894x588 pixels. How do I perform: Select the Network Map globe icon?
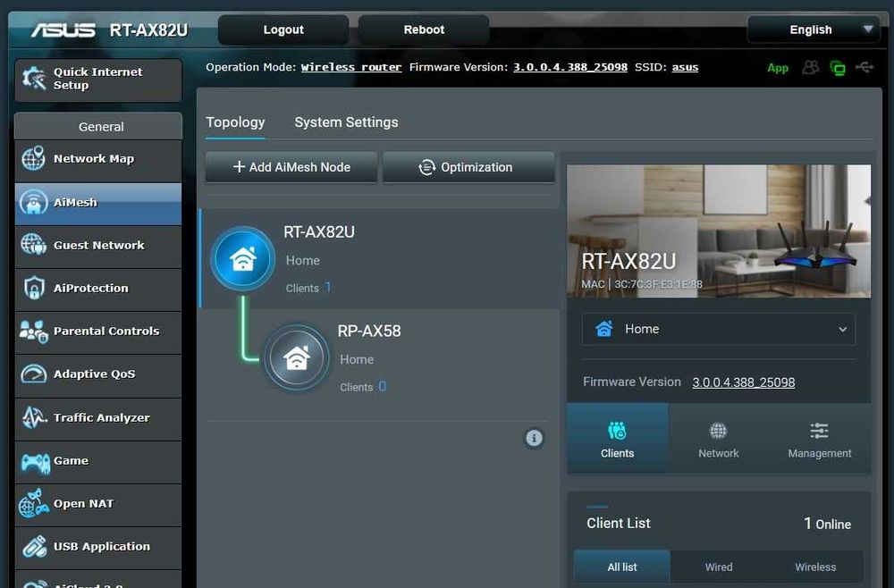33,158
